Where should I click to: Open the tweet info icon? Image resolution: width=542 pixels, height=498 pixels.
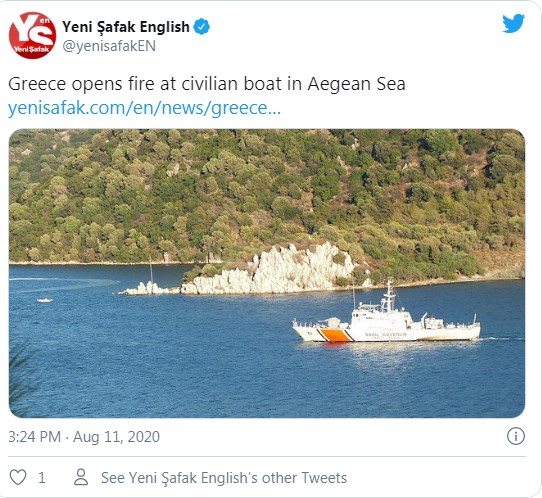coord(516,436)
